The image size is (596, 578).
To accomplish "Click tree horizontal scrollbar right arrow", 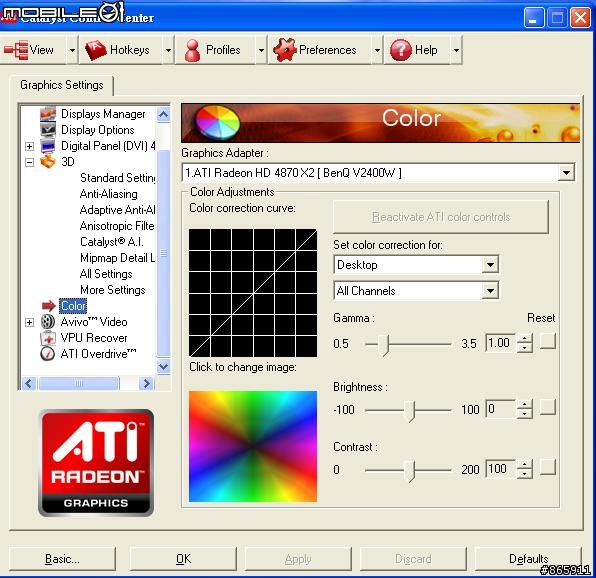I will (x=146, y=383).
